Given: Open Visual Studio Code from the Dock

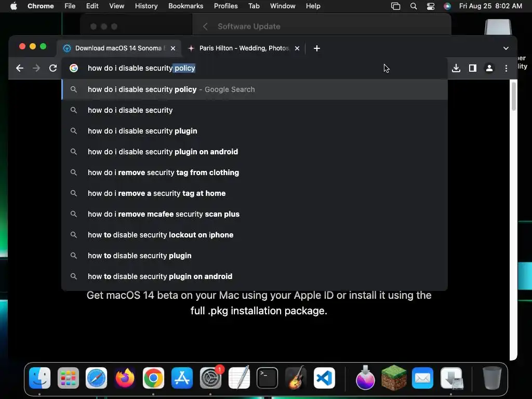Looking at the screenshot, I should [x=324, y=378].
